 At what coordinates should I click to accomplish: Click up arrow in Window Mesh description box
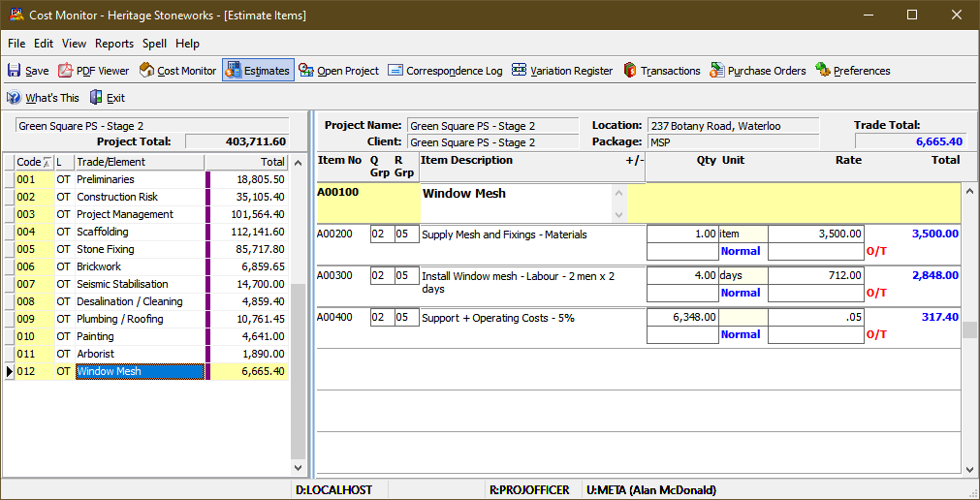click(x=618, y=193)
